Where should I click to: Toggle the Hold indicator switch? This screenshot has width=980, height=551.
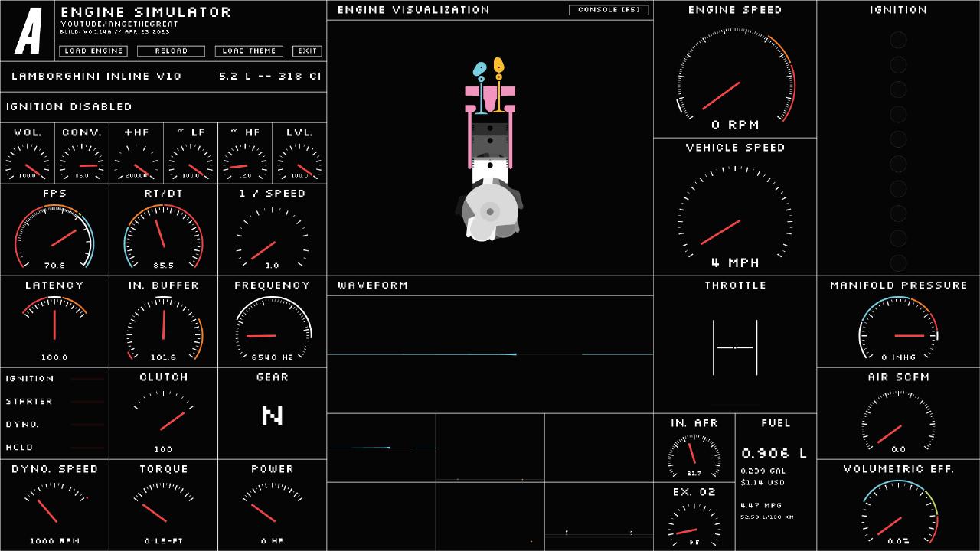coord(87,448)
